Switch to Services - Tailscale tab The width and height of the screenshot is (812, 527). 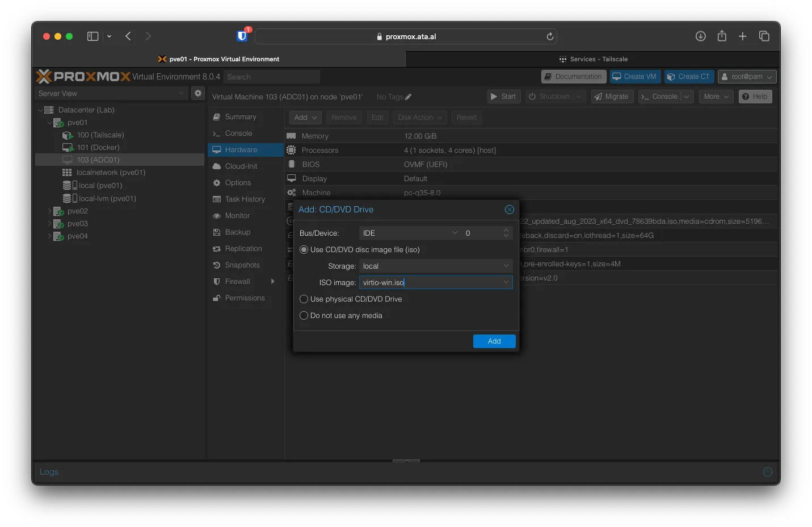pyautogui.click(x=593, y=59)
